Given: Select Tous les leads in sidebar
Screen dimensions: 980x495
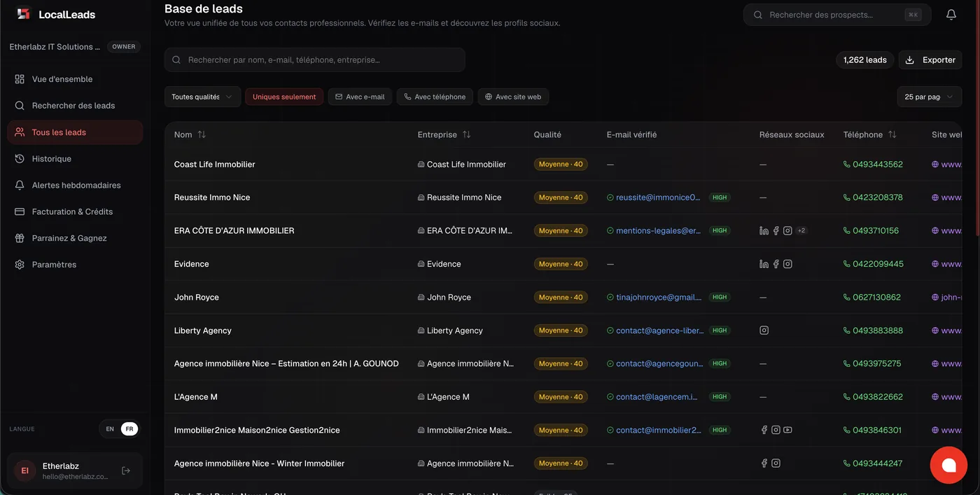Looking at the screenshot, I should pyautogui.click(x=75, y=132).
